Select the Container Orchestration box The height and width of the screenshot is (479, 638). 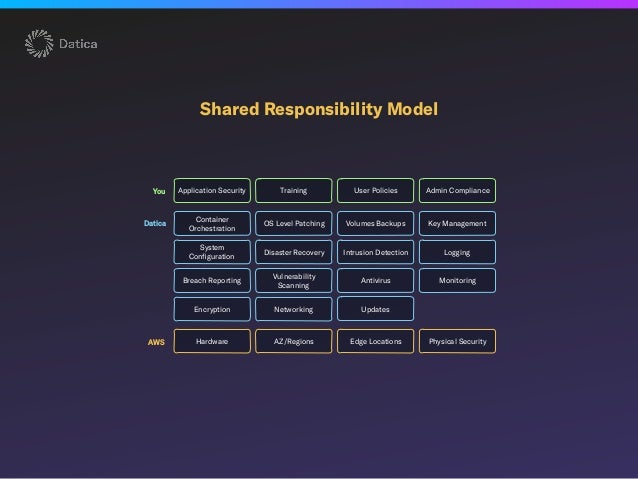point(212,223)
